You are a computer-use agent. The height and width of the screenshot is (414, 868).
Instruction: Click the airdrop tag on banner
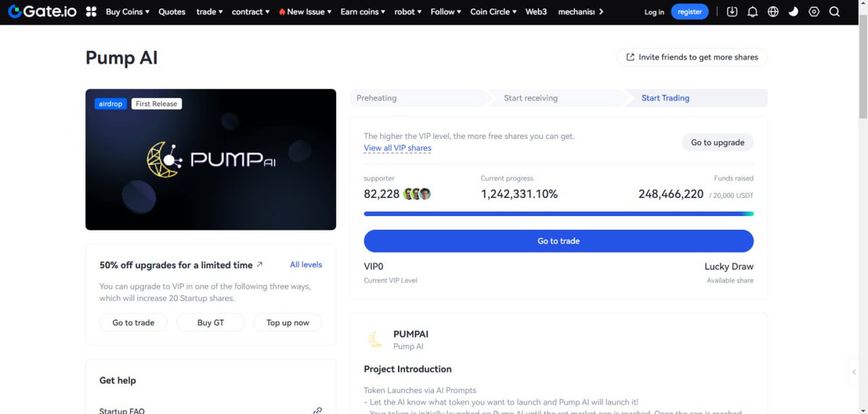(111, 103)
